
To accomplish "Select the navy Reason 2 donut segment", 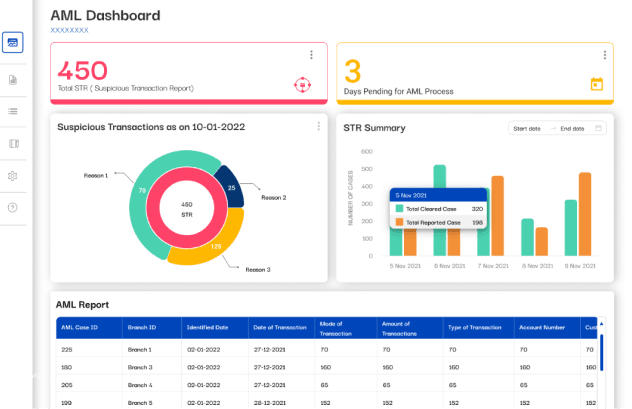I will pos(231,188).
